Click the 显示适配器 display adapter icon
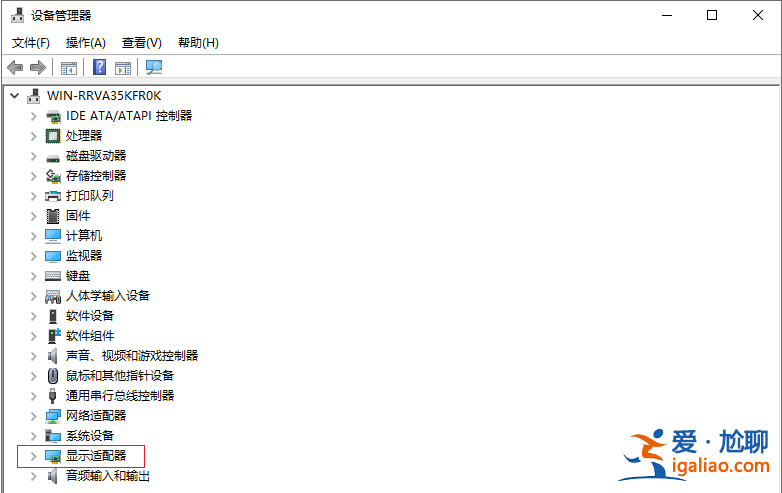 [x=53, y=456]
